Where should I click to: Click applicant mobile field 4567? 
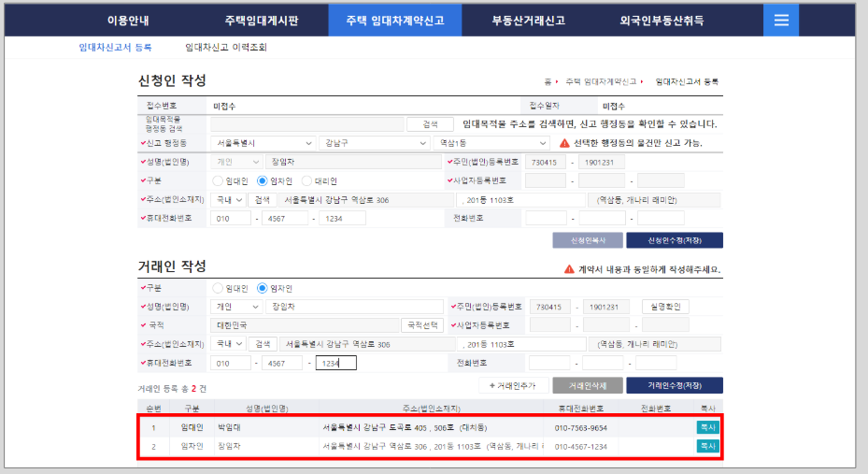pos(285,219)
